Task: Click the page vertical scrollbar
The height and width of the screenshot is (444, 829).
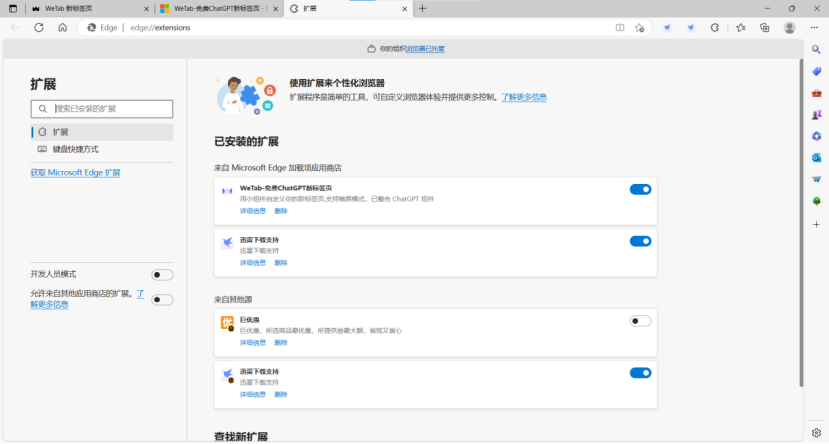Action: click(801, 223)
